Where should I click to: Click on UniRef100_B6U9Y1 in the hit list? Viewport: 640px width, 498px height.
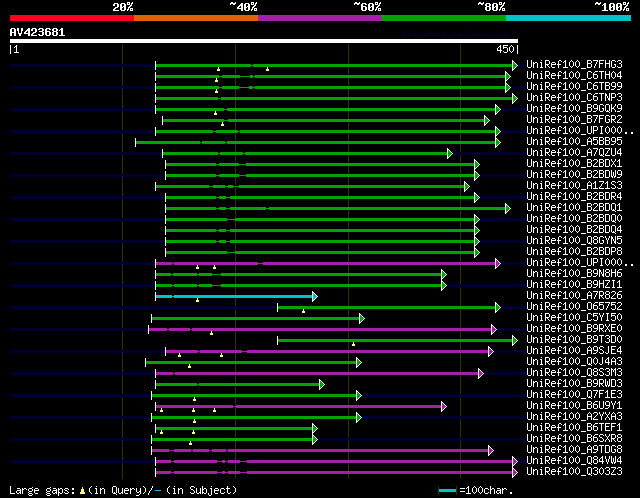[x=574, y=406]
